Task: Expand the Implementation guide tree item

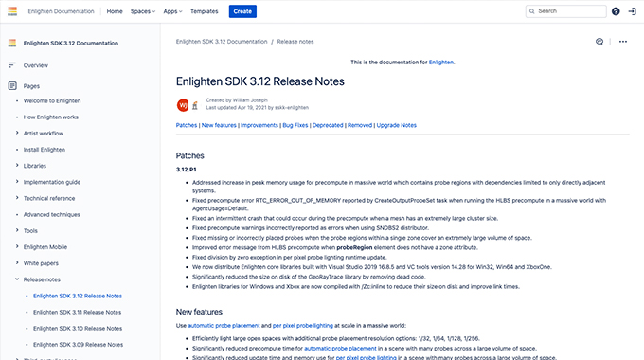Action: (x=17, y=181)
